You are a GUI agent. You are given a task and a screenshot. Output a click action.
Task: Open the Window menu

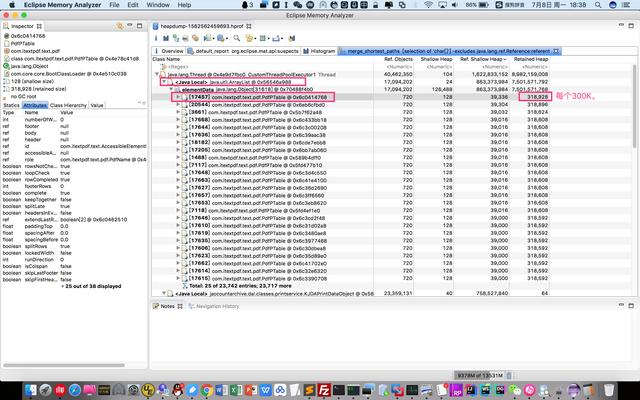(x=158, y=5)
